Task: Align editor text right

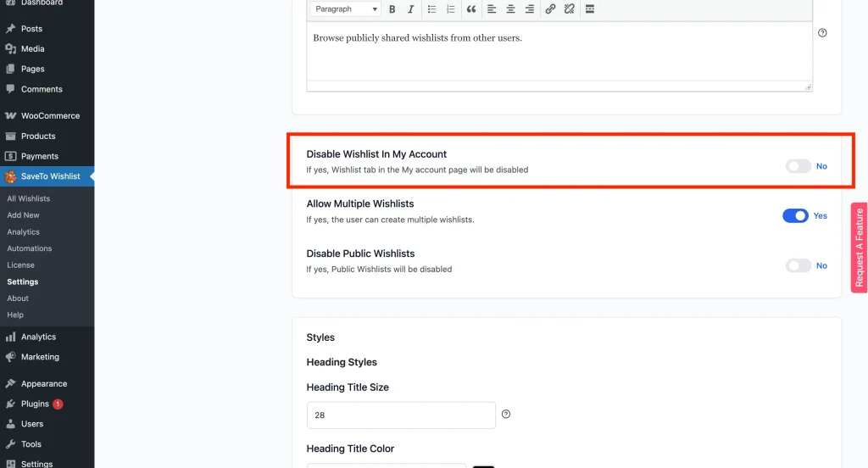Action: tap(530, 8)
